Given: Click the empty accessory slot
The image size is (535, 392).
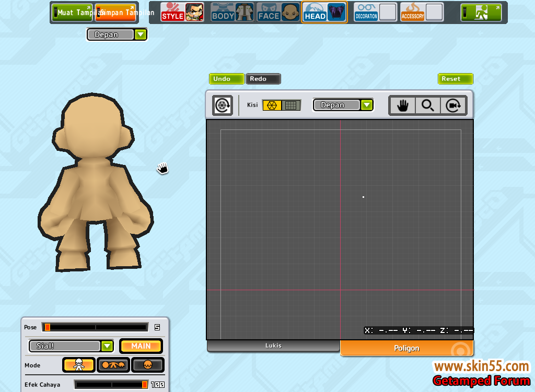Looking at the screenshot, I should (434, 13).
